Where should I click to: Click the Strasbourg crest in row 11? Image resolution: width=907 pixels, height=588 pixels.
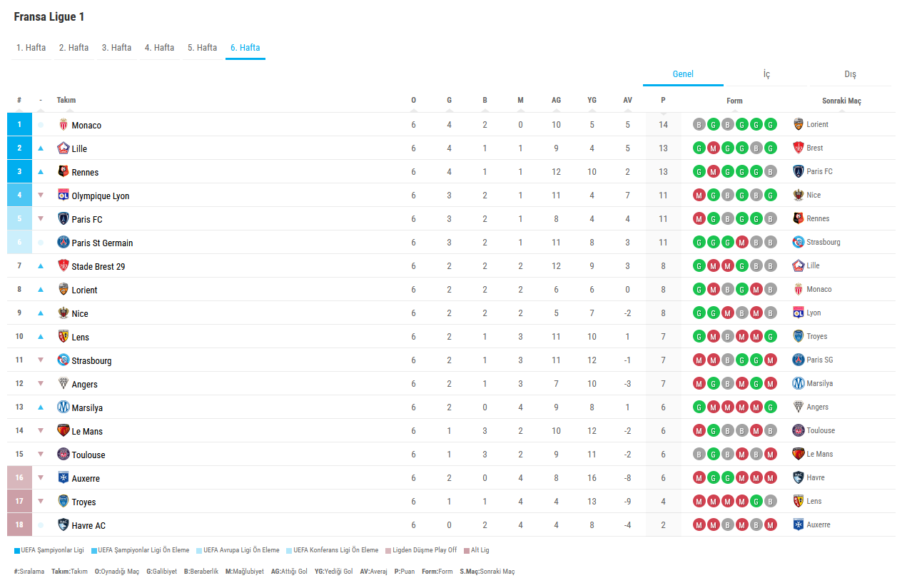(64, 360)
